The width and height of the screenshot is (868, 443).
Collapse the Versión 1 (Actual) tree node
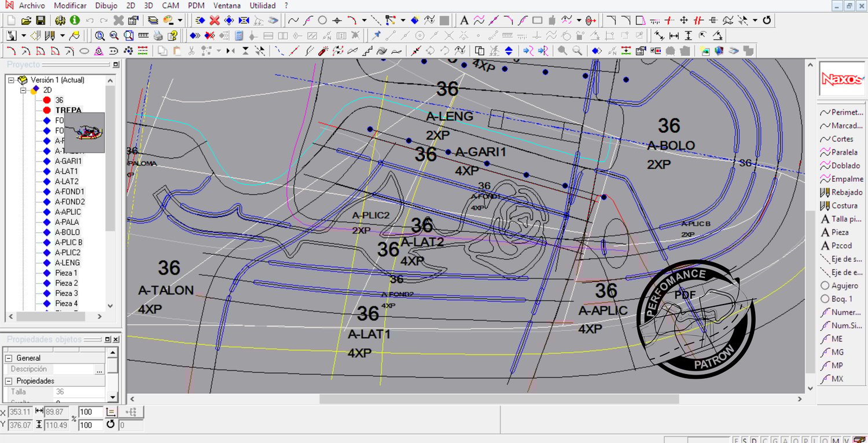[11, 80]
